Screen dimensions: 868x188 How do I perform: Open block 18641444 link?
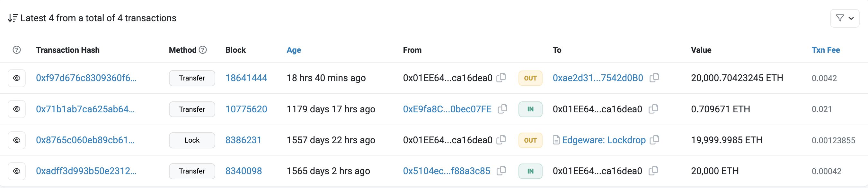(246, 78)
